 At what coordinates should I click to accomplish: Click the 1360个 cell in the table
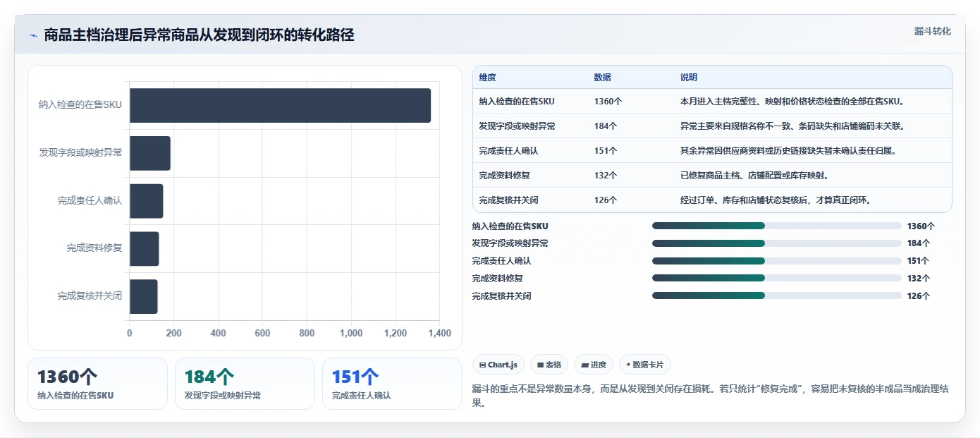(608, 102)
